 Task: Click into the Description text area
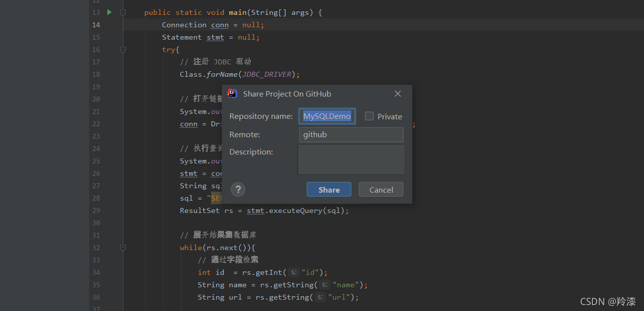tap(351, 159)
